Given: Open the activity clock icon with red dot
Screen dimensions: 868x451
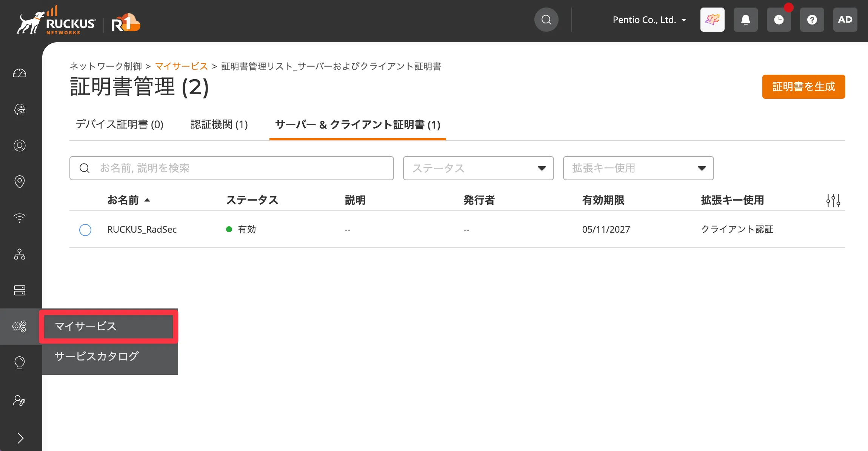Looking at the screenshot, I should 779,20.
